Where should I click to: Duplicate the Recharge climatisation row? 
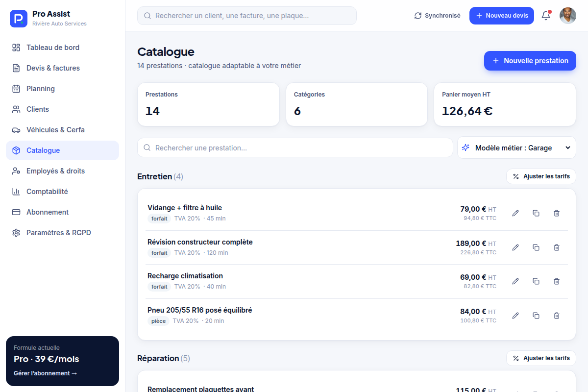536,281
